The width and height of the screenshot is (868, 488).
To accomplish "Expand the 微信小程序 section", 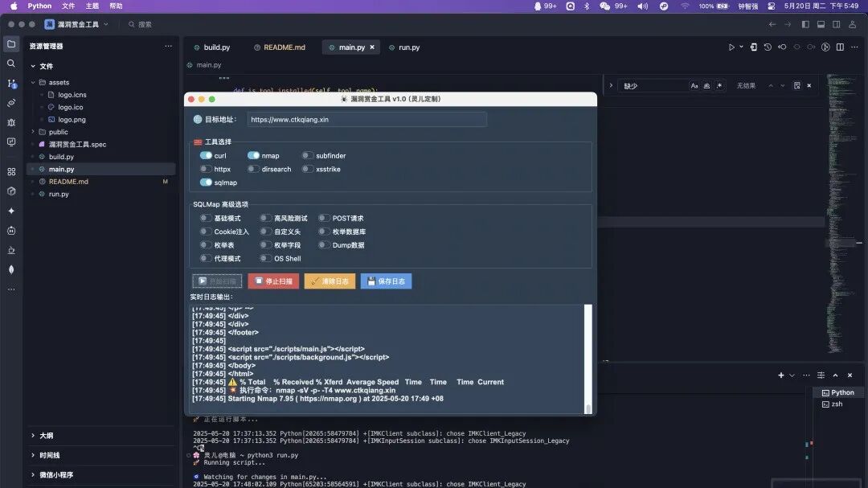I will pyautogui.click(x=33, y=474).
